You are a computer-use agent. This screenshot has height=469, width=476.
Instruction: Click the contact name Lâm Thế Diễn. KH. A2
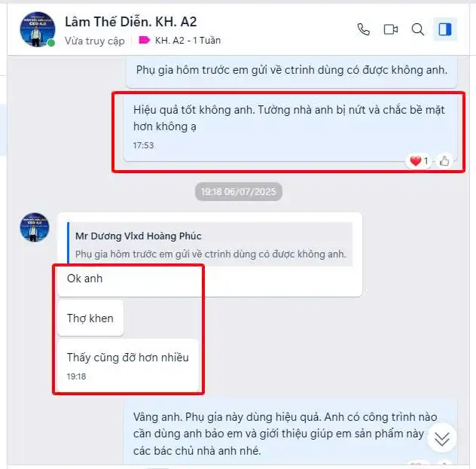[x=130, y=22]
